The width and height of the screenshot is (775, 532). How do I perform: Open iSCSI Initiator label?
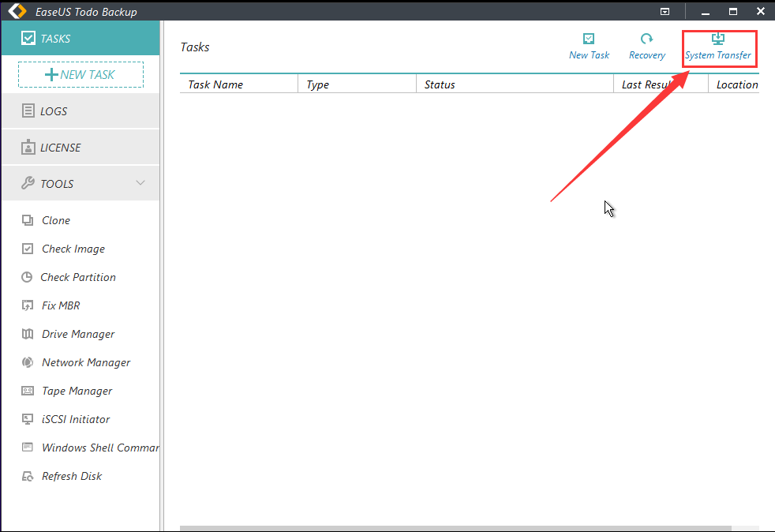tap(76, 419)
